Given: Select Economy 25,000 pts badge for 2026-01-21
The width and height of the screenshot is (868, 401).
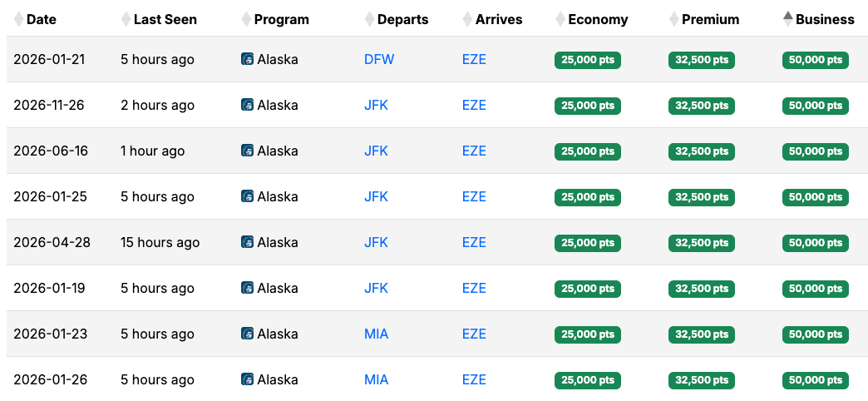Looking at the screenshot, I should click(588, 60).
